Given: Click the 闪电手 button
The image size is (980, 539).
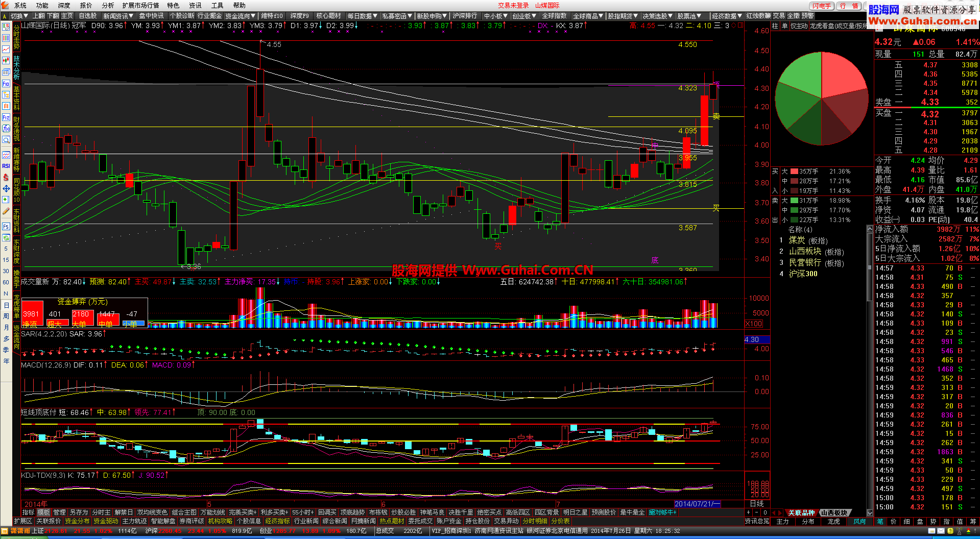Looking at the screenshot, I should coord(822,6).
